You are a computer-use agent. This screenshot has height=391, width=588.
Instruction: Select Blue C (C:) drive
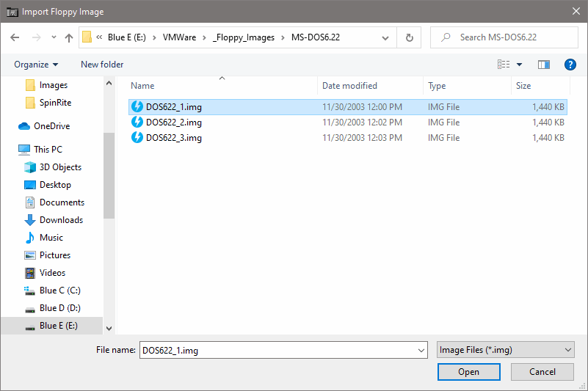[60, 290]
